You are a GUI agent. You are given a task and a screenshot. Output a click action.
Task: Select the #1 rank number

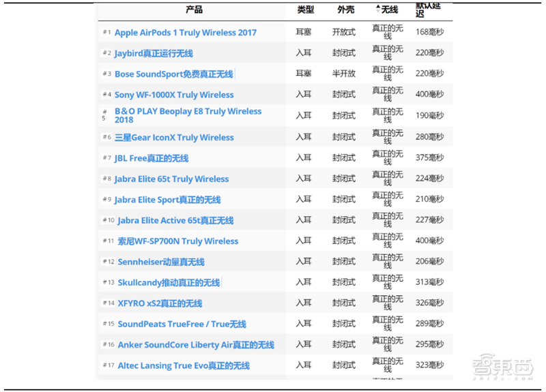point(106,32)
